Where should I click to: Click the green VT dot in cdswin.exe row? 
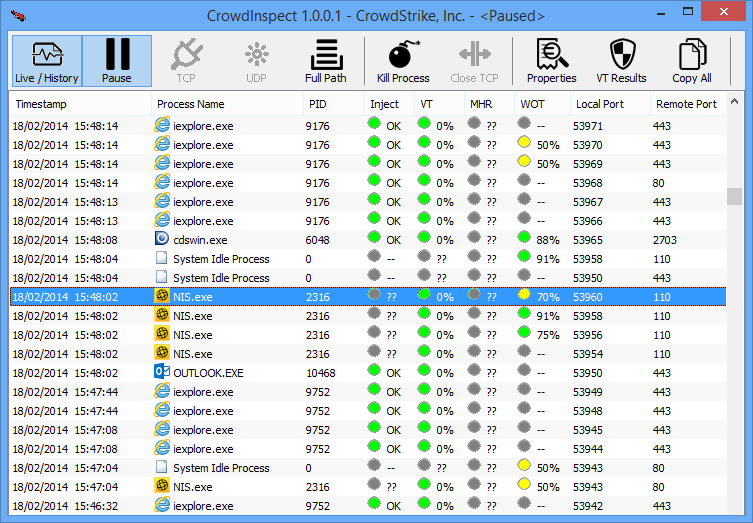[424, 237]
